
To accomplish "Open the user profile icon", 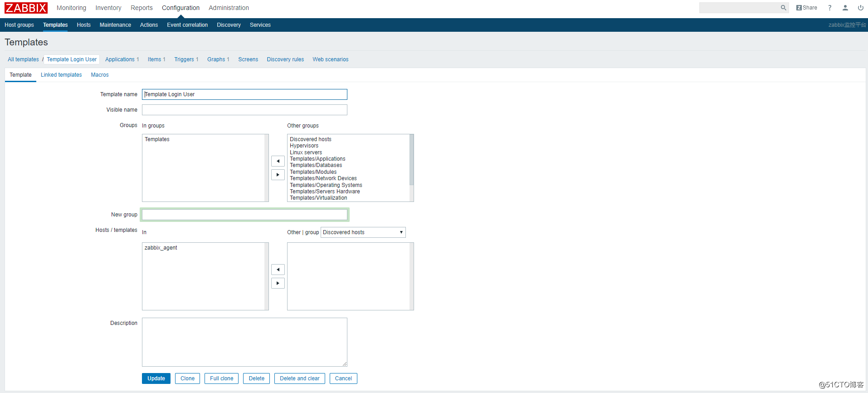I will 845,8.
